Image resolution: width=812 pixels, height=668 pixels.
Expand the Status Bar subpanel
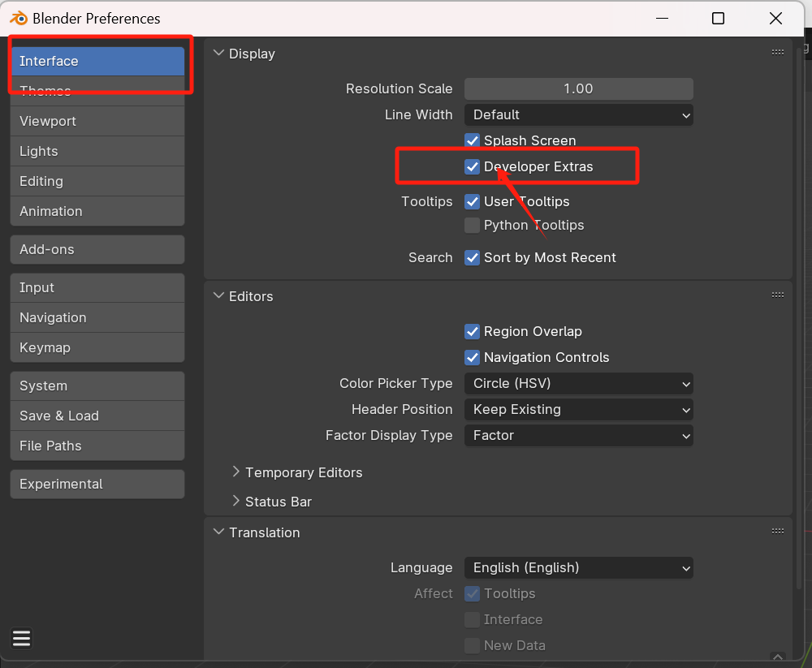236,501
